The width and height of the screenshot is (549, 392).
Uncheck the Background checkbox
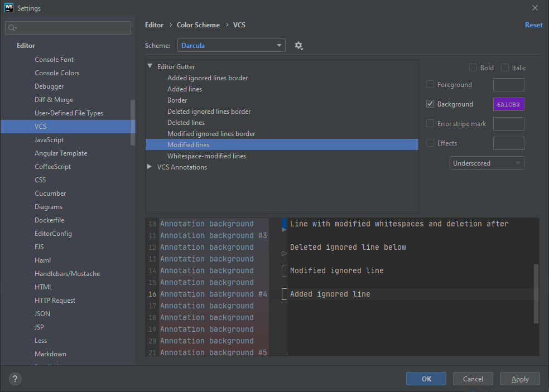[430, 104]
